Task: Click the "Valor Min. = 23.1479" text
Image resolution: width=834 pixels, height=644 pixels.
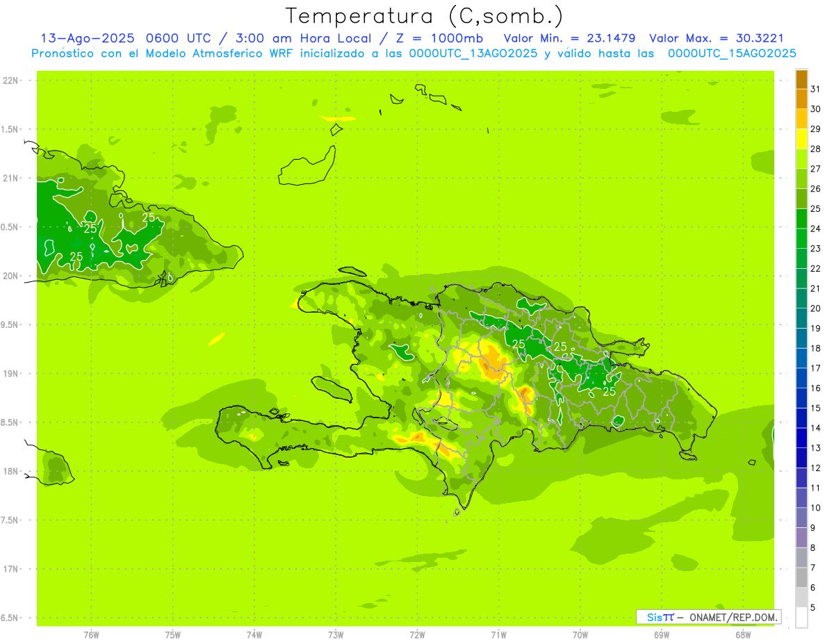Action: pyautogui.click(x=569, y=38)
